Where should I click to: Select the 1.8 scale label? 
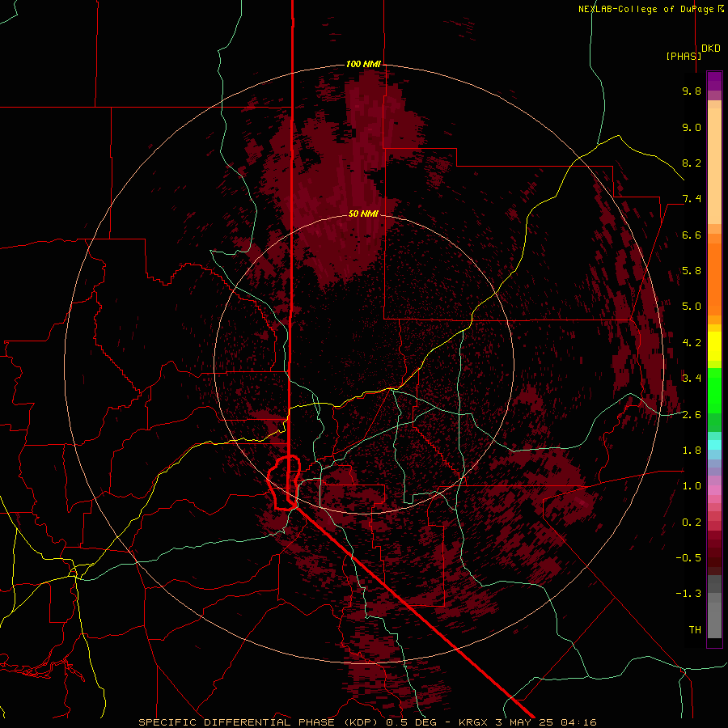(692, 451)
